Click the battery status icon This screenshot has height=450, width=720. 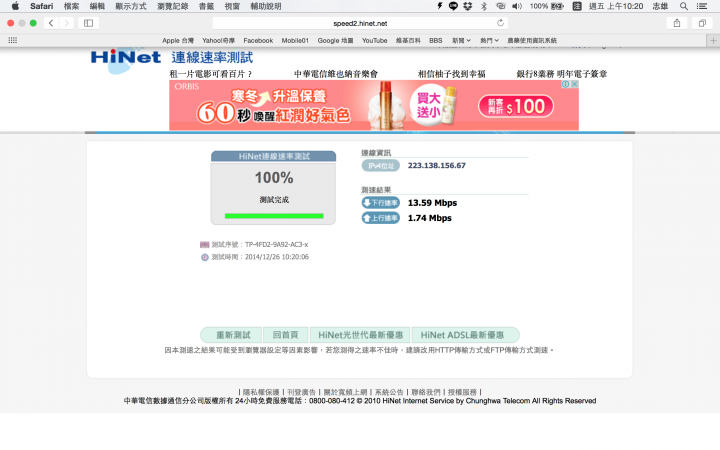[557, 6]
